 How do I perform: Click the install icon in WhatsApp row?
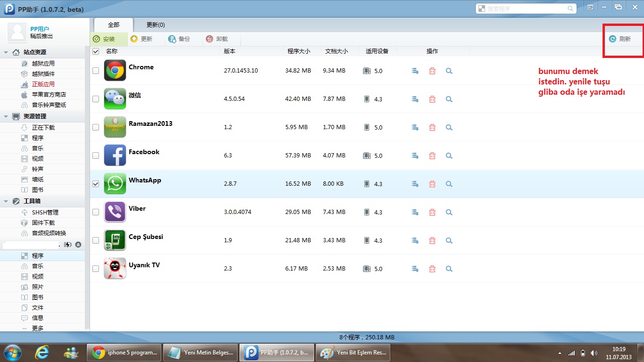pos(415,184)
